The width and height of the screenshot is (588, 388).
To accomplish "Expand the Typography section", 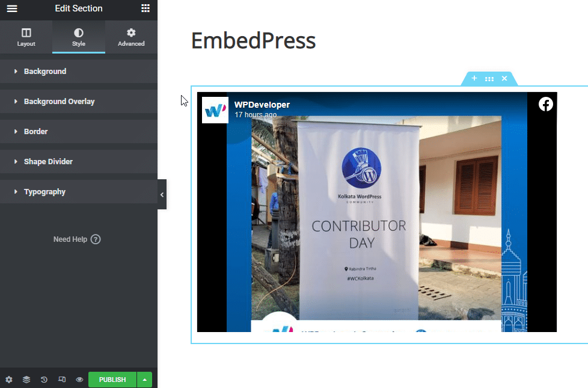I will point(79,192).
